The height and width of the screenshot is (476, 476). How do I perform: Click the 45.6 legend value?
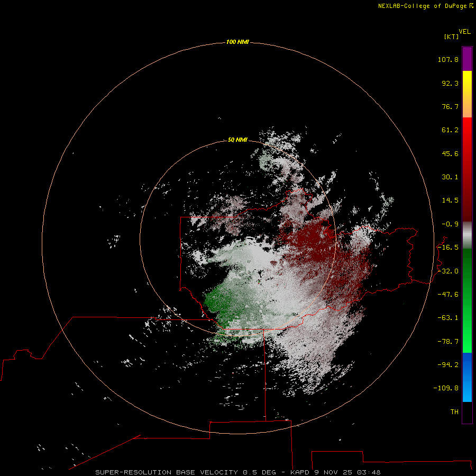pos(450,153)
